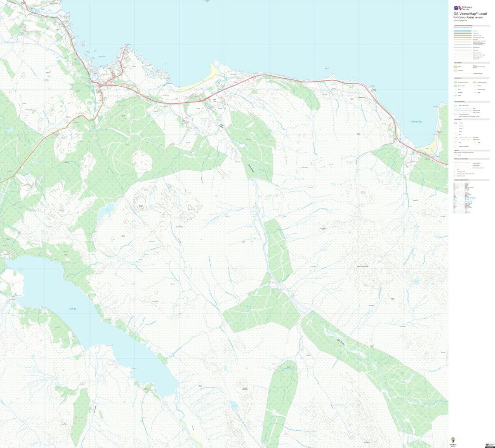Click the green road line sample in legend
Image resolution: width=495 pixels, height=448 pixels.
(x=462, y=33)
